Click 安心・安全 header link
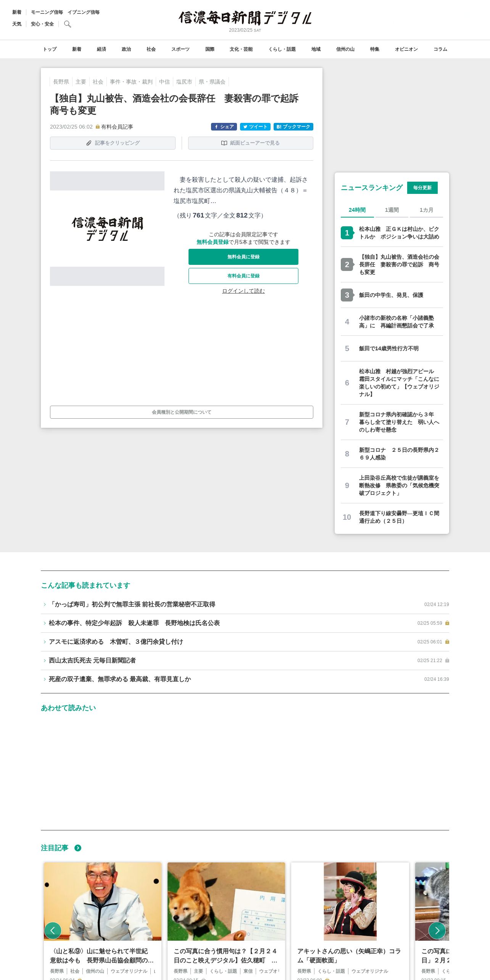This screenshot has height=980, width=490. (42, 24)
